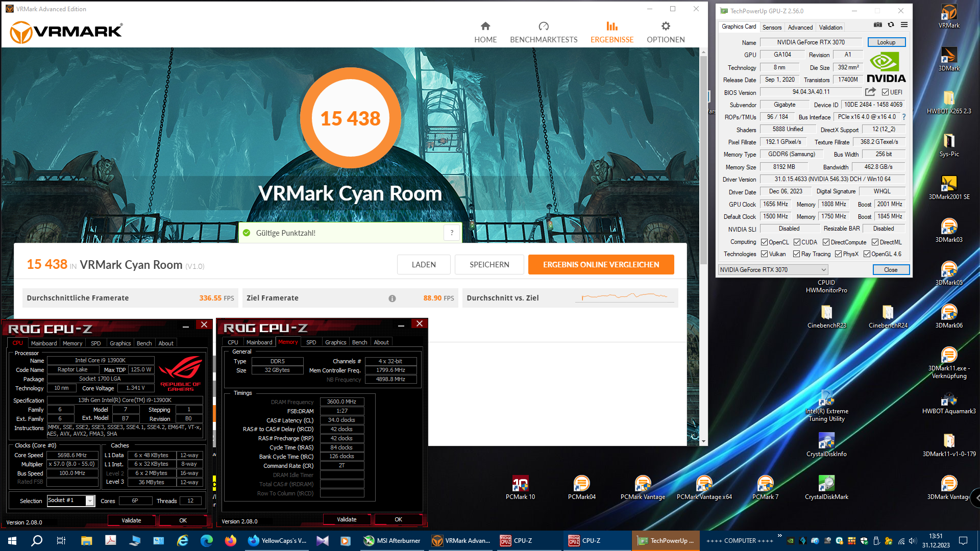Click the VRMark vertical scrollbar thumb
The height and width of the screenshot is (551, 980).
703,161
